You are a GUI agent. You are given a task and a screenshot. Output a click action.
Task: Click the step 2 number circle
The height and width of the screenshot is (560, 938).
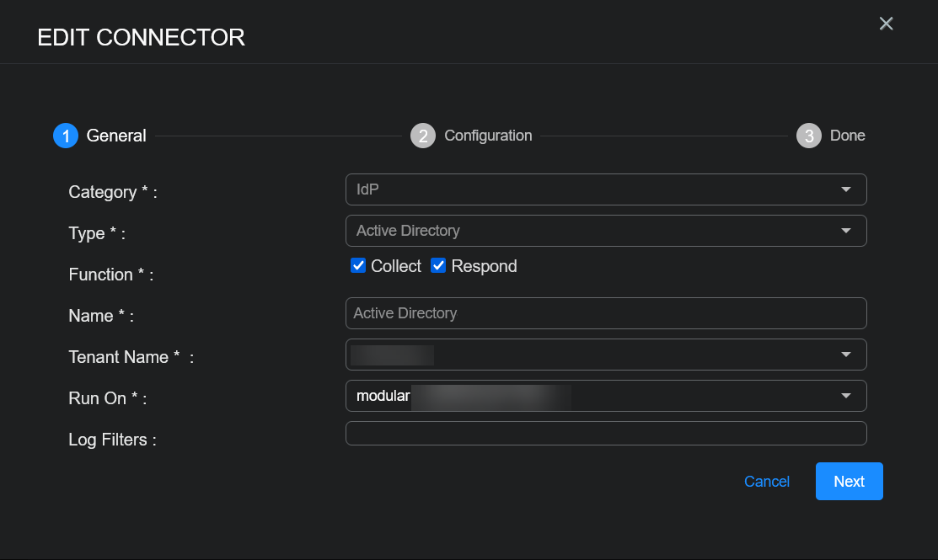(x=423, y=136)
